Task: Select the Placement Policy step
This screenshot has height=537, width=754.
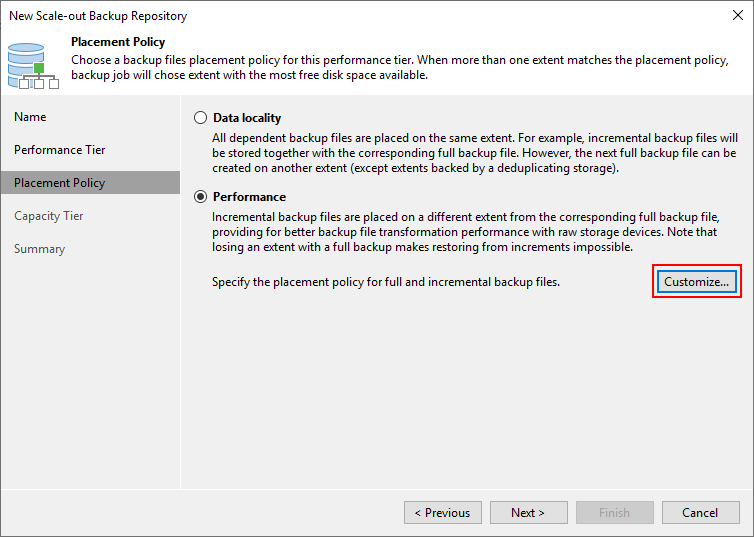Action: pyautogui.click(x=90, y=183)
